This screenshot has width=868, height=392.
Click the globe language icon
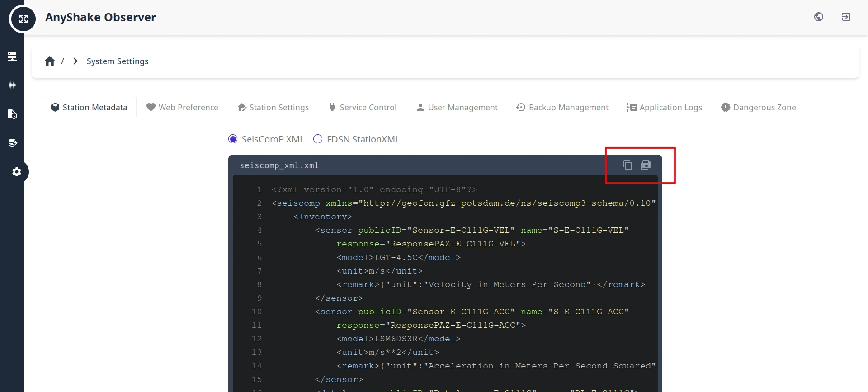click(819, 17)
